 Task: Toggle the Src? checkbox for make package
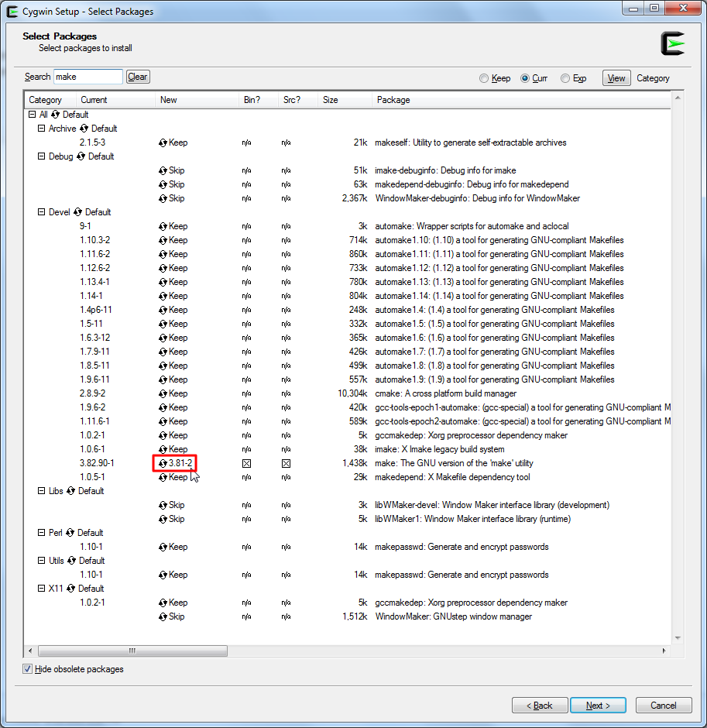tap(286, 463)
